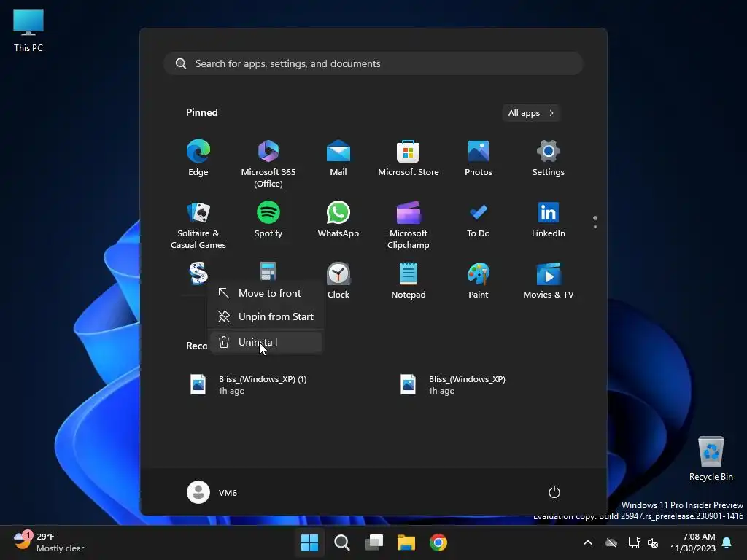Viewport: 747px width, 560px height.
Task: Open WhatsApp pinned app
Action: (338, 219)
